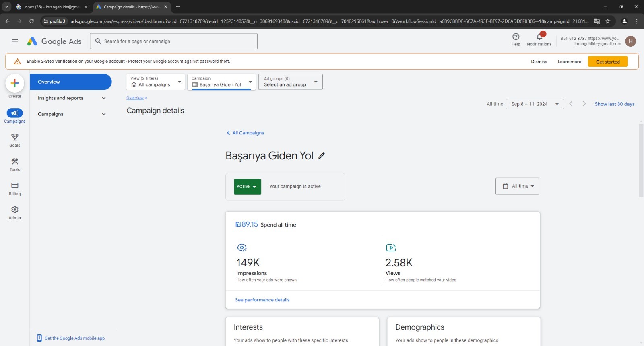Open the All campaigns view dropdown

155,82
